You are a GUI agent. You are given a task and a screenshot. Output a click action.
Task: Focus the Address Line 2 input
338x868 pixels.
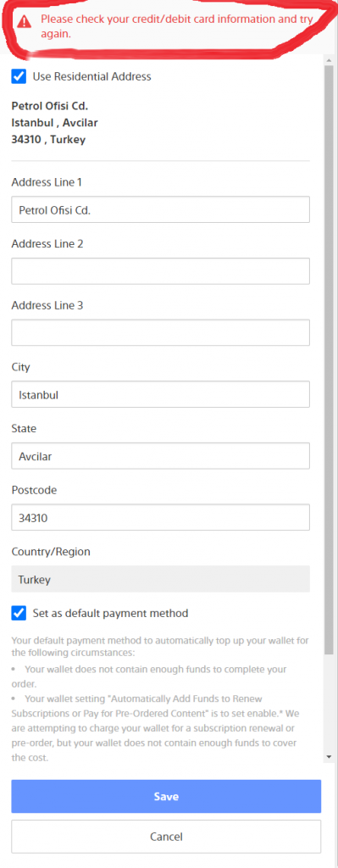pyautogui.click(x=160, y=272)
